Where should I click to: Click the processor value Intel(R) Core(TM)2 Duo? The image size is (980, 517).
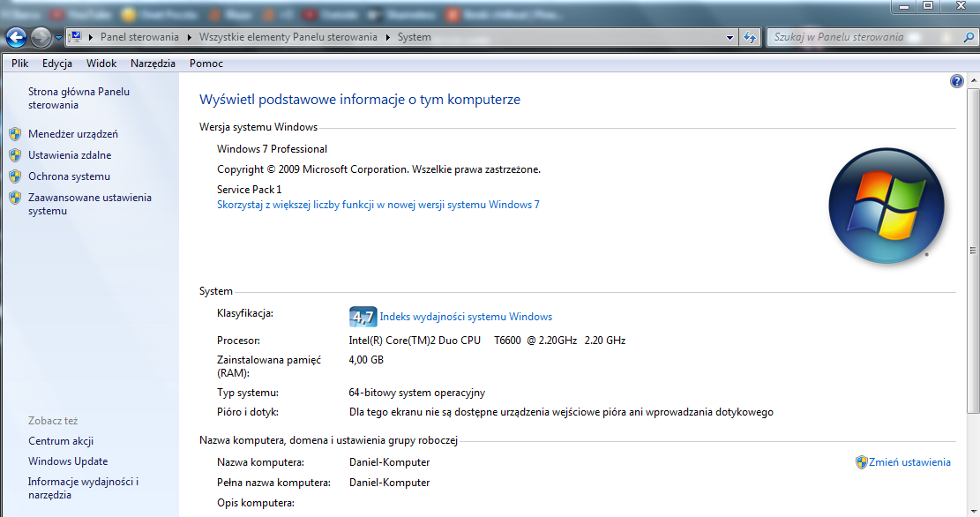[x=487, y=340]
